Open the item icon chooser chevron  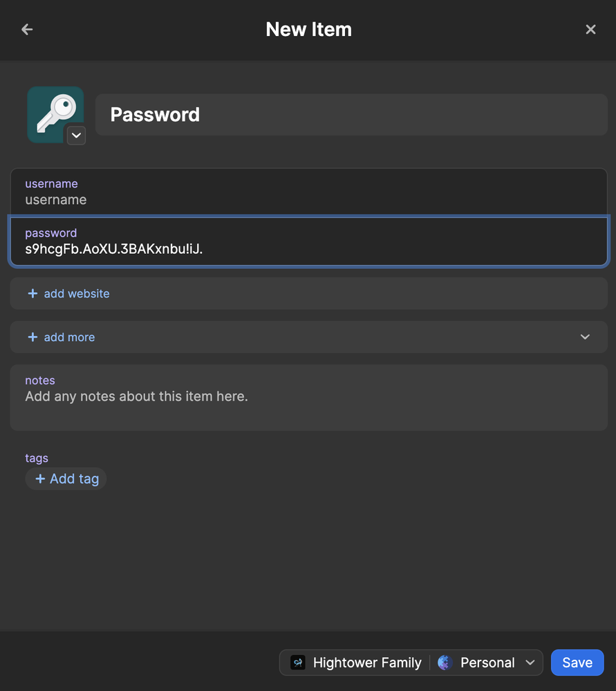[x=76, y=135]
